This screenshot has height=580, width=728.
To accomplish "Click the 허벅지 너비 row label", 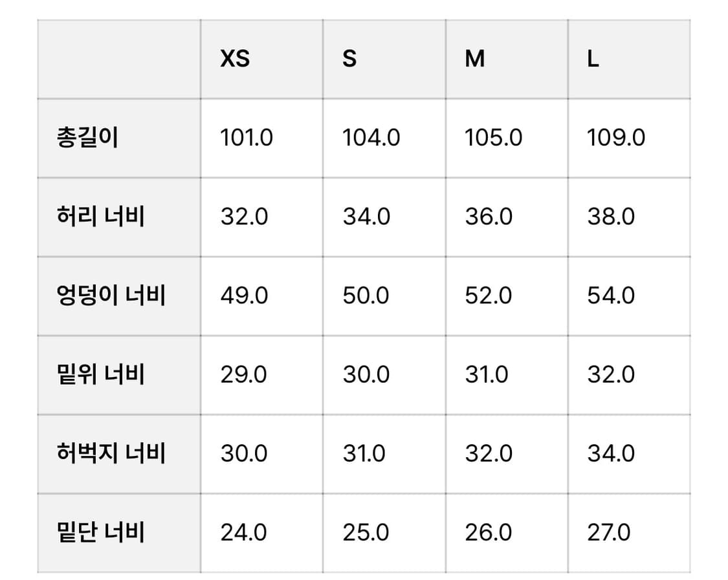I will tap(111, 453).
